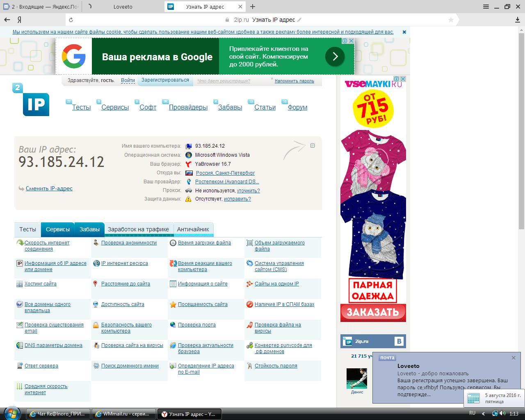Open downloads with the download arrow icon

(518, 20)
